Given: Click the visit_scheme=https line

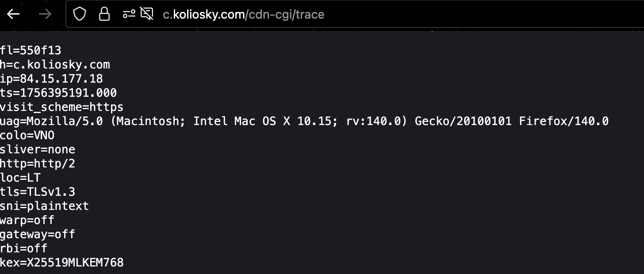Looking at the screenshot, I should 61,107.
